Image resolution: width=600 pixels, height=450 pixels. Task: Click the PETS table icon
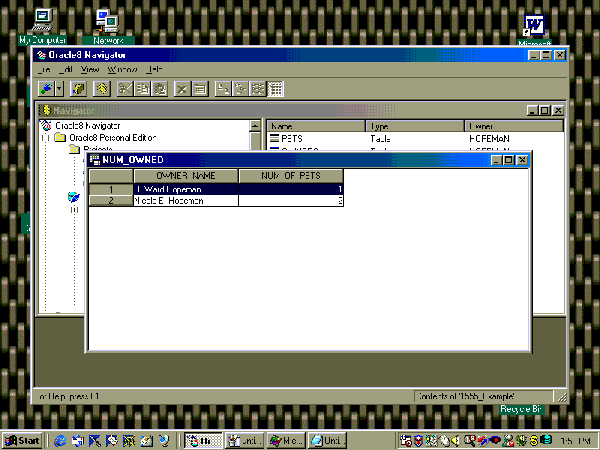[x=274, y=138]
